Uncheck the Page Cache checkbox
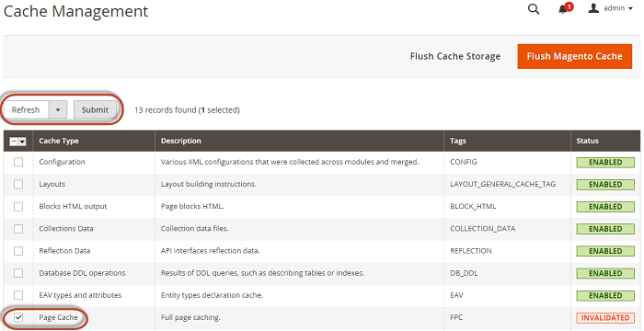Screen dimensions: 644x331 18,317
